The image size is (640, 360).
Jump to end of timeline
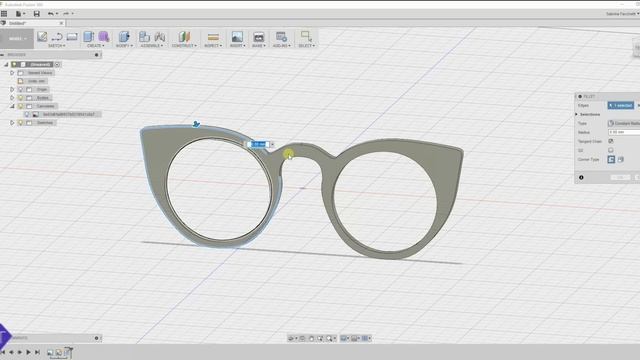[37, 352]
